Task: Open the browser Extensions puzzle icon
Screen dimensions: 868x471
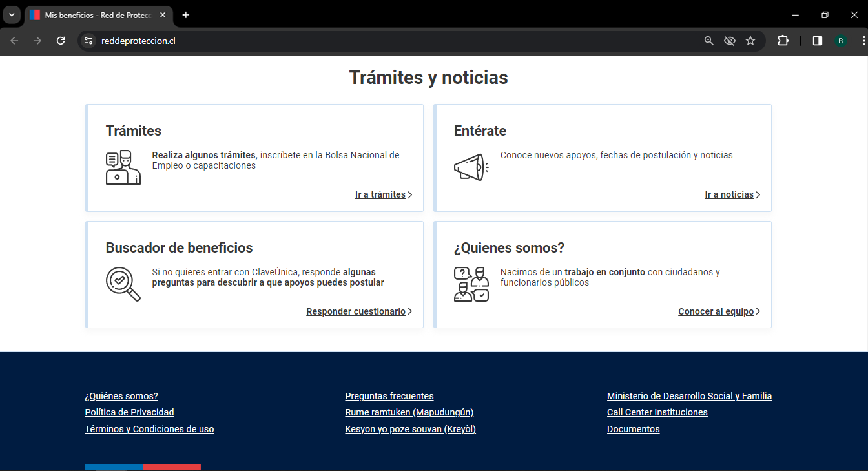Action: 783,41
